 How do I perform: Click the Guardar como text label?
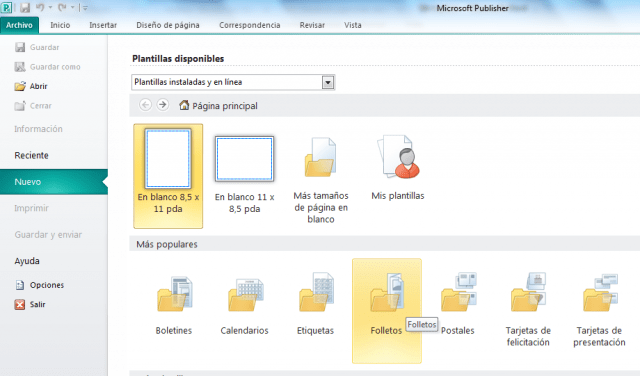(x=55, y=67)
